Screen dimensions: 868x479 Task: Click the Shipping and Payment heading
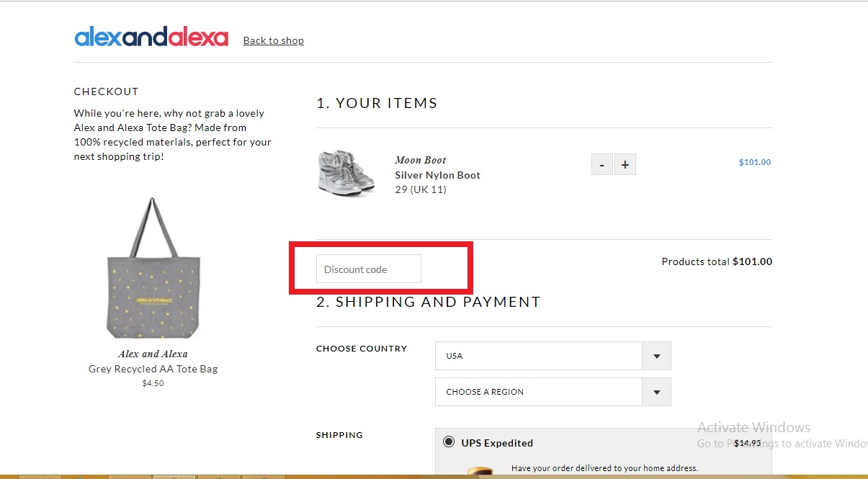pos(429,302)
